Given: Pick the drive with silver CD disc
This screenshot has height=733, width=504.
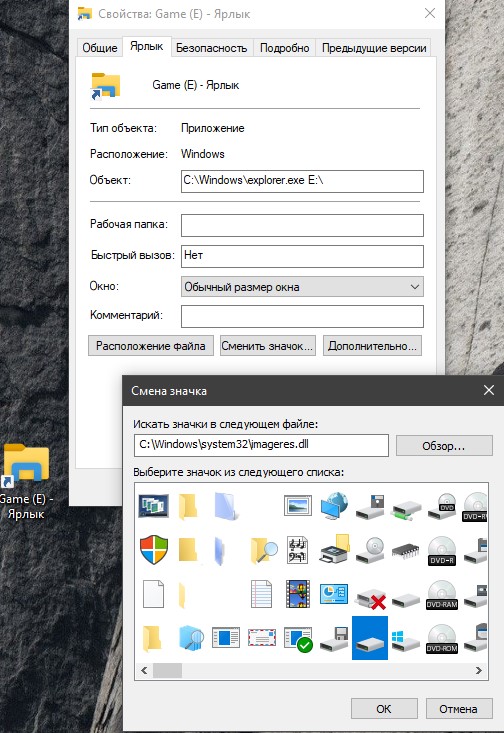Looking at the screenshot, I should click(370, 550).
